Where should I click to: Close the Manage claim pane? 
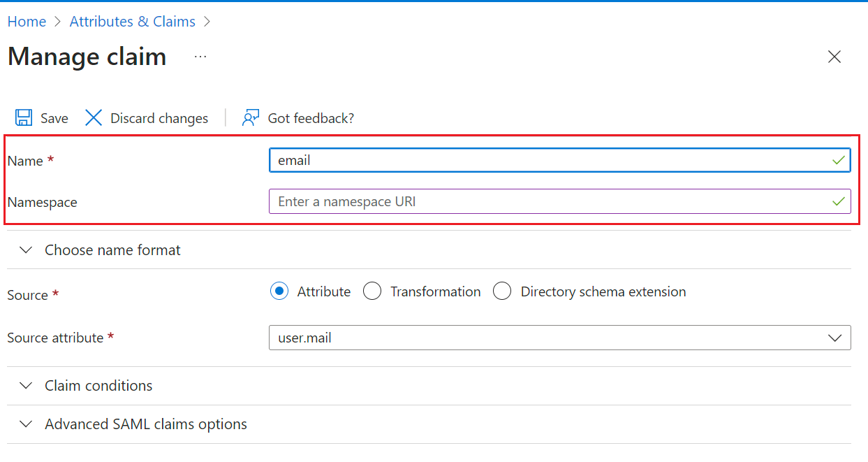(x=834, y=57)
